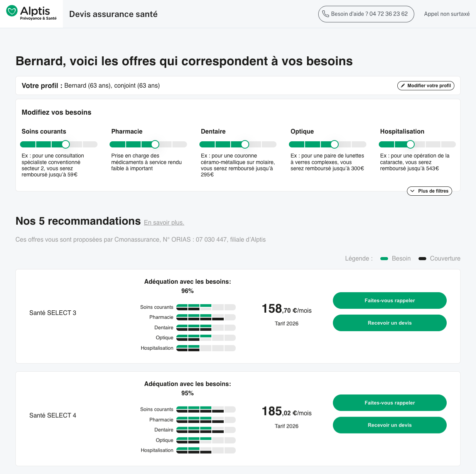Click the Optique lunettes example text
Screen dimensions: 476x474
tap(327, 162)
